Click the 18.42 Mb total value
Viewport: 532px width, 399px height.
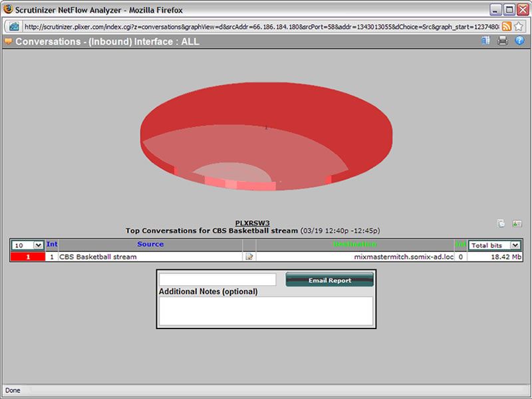(506, 257)
